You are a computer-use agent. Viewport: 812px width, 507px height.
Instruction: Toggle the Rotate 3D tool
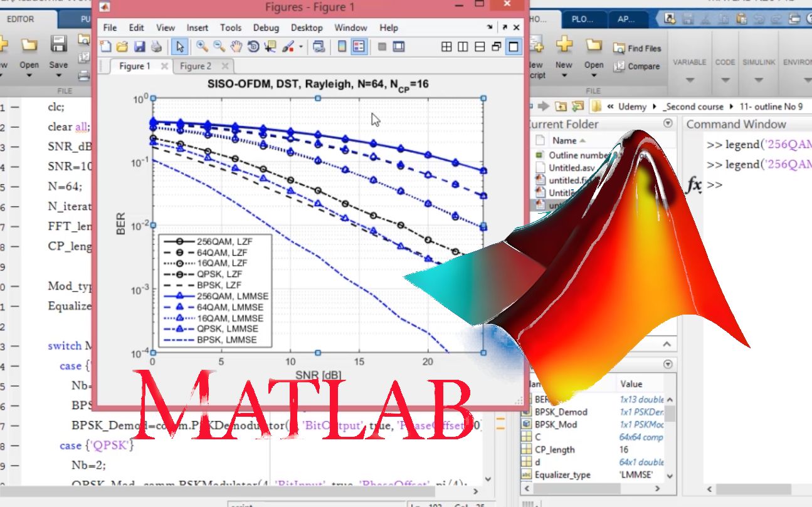point(253,46)
